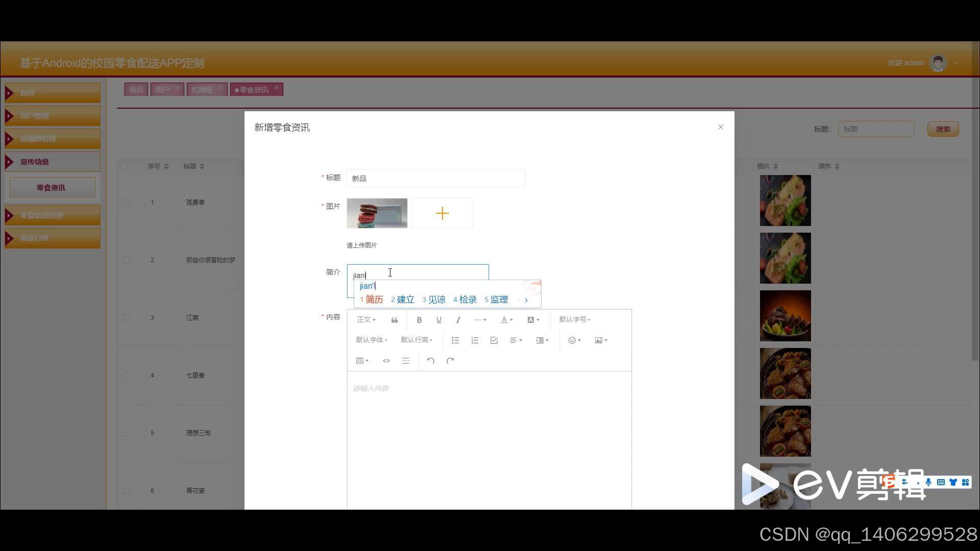980x551 pixels.
Task: Insert a todo checklist item
Action: [x=494, y=340]
